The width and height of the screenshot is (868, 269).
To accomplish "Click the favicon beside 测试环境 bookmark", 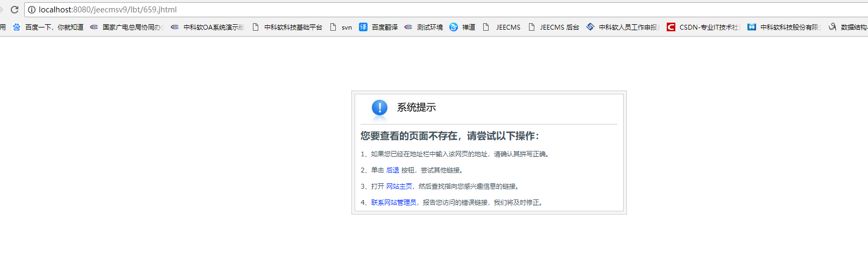I will point(408,27).
